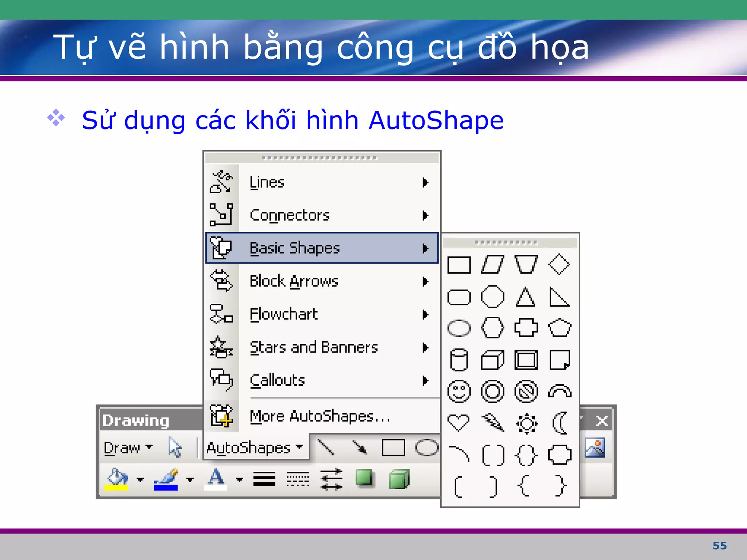Viewport: 747px width, 560px height.
Task: Pick the Right Triangle shape
Action: 560,296
